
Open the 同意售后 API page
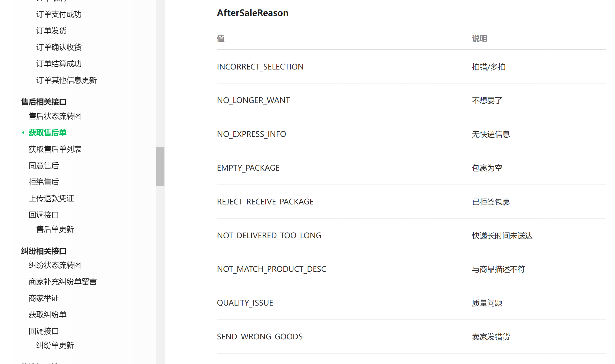point(44,166)
